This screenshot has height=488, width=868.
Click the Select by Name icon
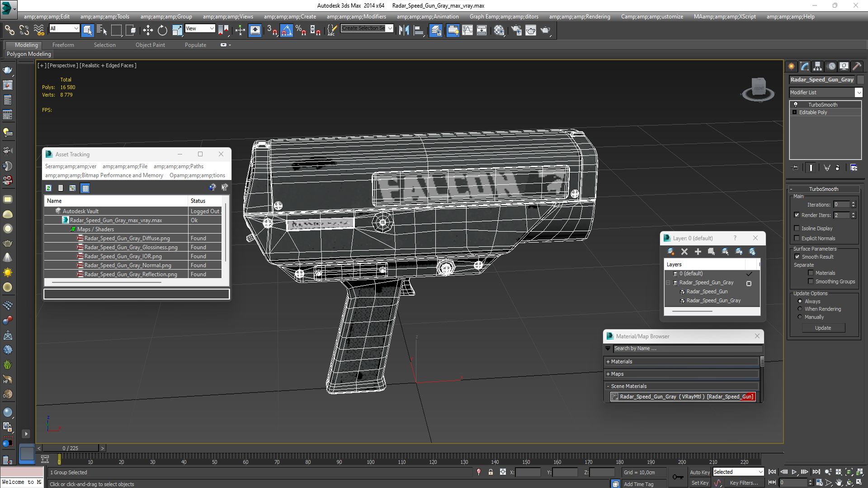102,30
